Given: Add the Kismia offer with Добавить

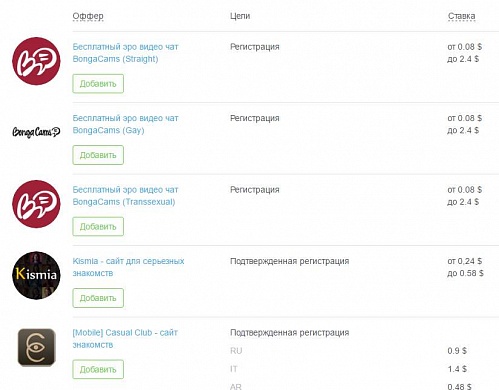Looking at the screenshot, I should 98,298.
